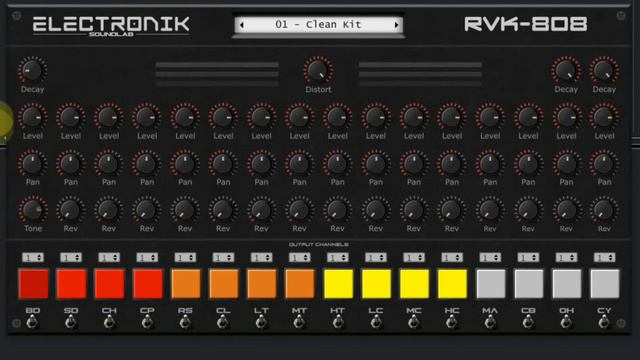This screenshot has width=640, height=360.
Task: Open output channel selector above LC pad
Action: tap(376, 258)
